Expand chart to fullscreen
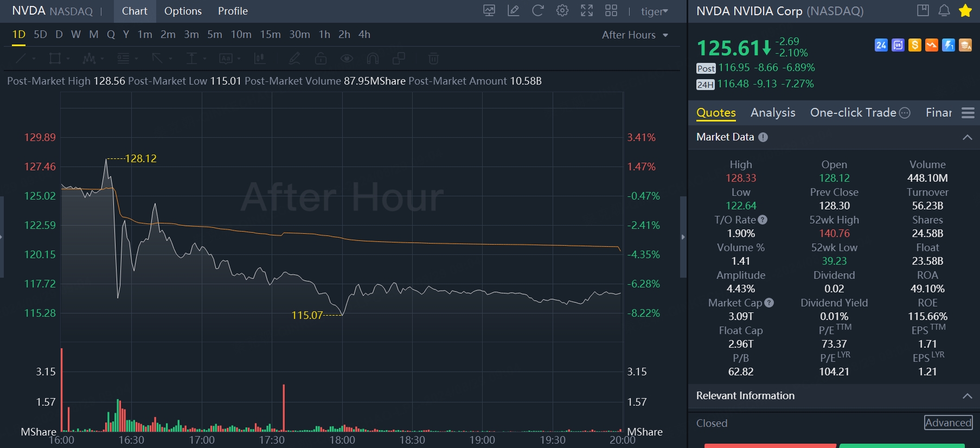 click(587, 11)
